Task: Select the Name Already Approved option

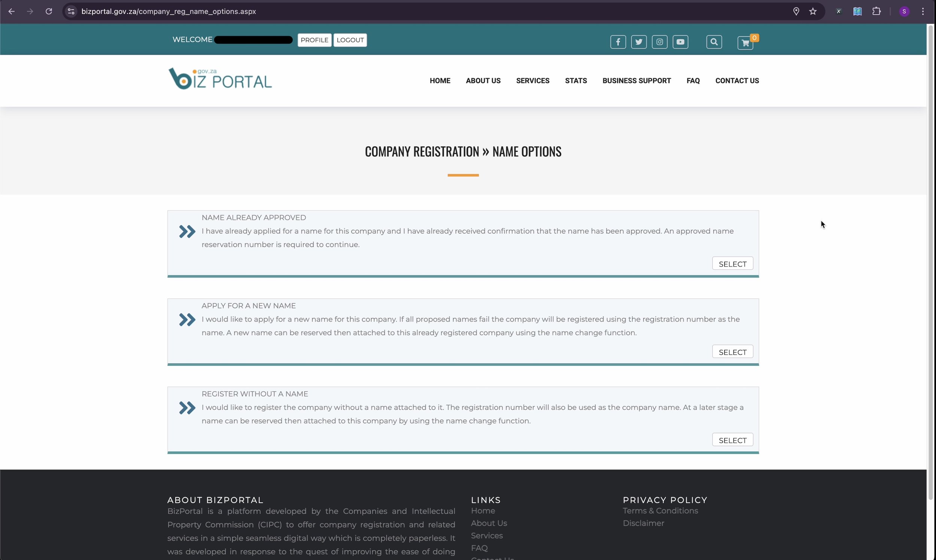Action: pyautogui.click(x=732, y=264)
